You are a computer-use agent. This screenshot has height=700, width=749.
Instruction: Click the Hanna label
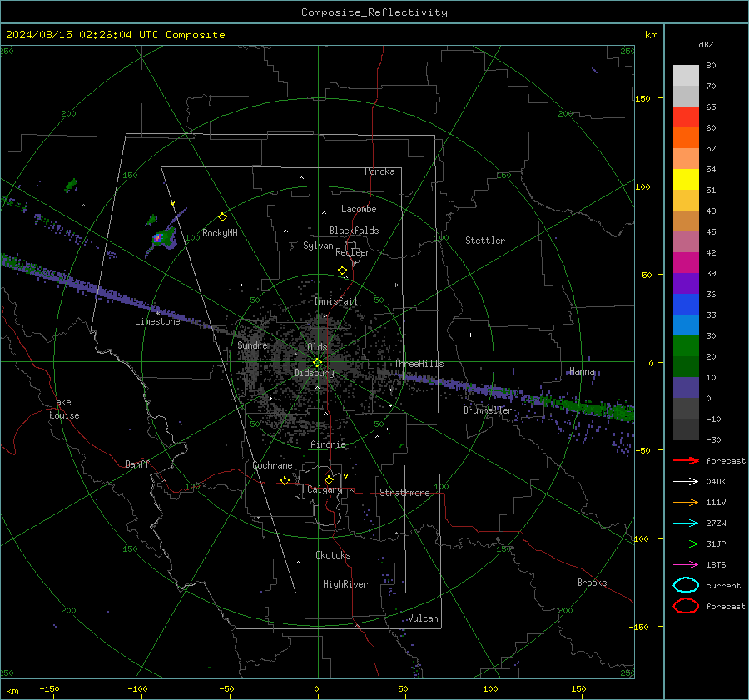pyautogui.click(x=582, y=371)
